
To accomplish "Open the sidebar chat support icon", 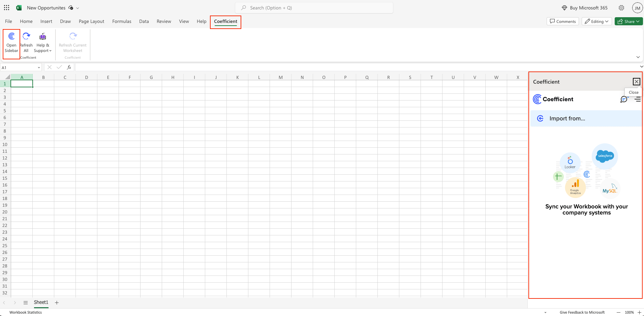I will tap(624, 99).
